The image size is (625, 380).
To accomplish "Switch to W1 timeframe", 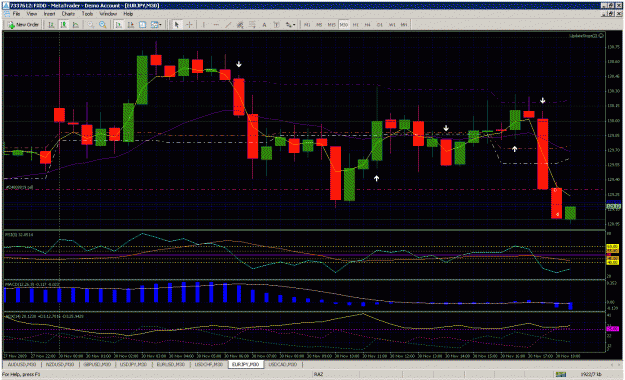I will [392, 25].
